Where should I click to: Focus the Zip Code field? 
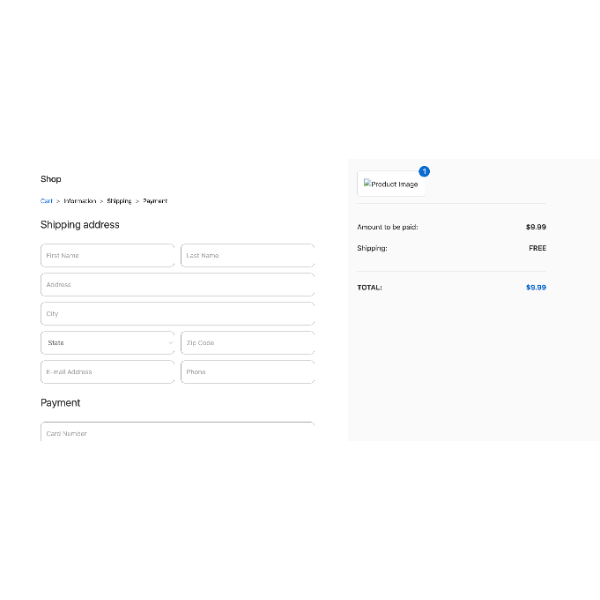click(248, 343)
